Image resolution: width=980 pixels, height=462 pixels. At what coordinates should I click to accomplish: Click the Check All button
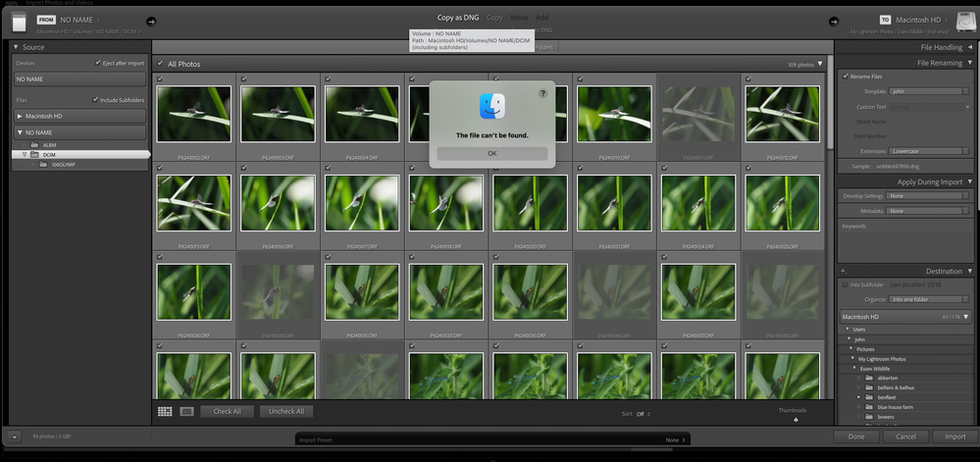[227, 411]
